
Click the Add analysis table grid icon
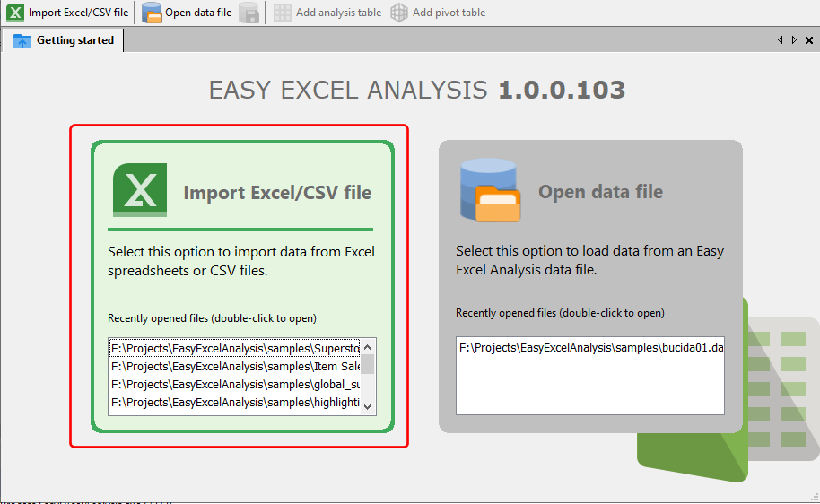[x=283, y=13]
